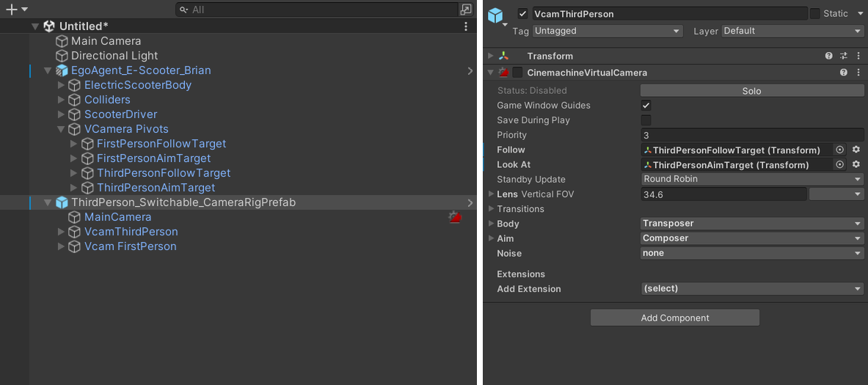Open the Layer dropdown showing Default
The image size is (868, 385).
point(792,31)
